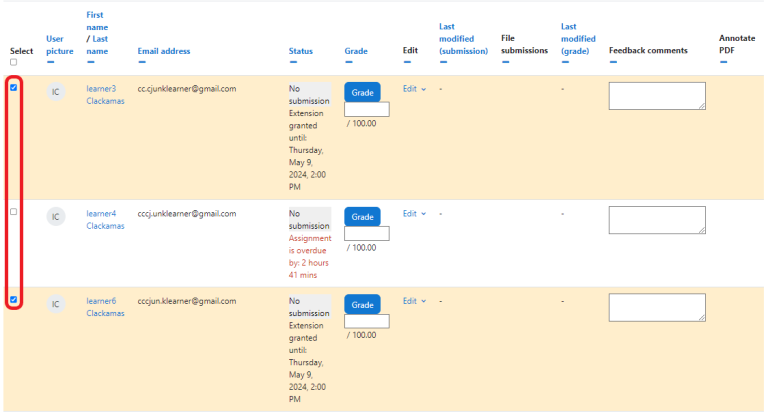This screenshot has height=413, width=768.
Task: Open learner3 Clackamas profile link
Action: [105, 95]
